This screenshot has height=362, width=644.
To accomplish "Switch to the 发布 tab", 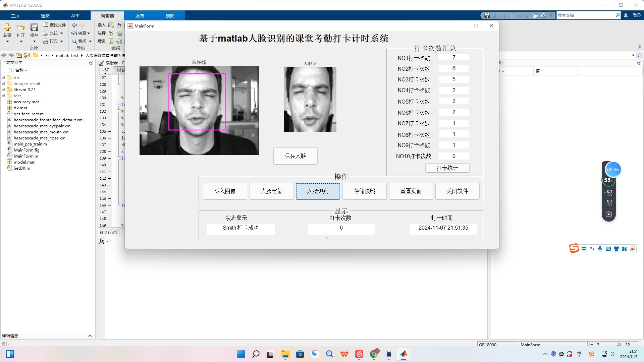I will pos(140,16).
